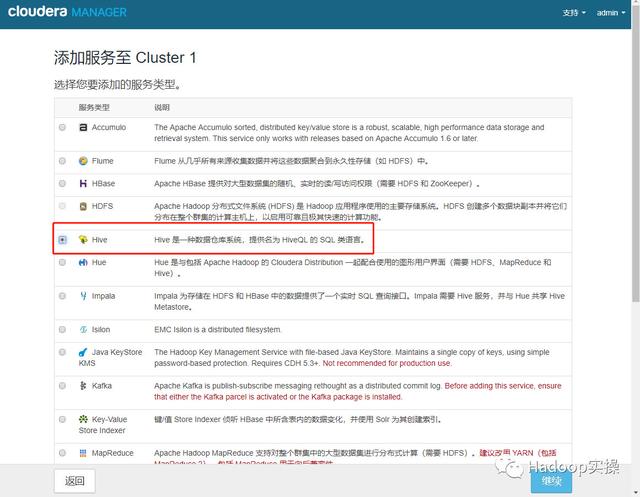The height and width of the screenshot is (497, 640).
Task: Select the Impala radio button
Action: [62, 296]
